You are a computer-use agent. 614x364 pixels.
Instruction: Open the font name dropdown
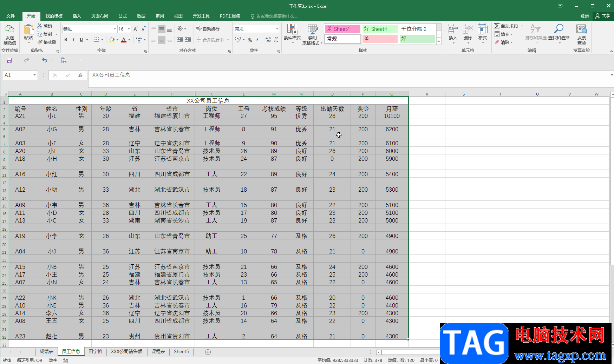[x=115, y=29]
